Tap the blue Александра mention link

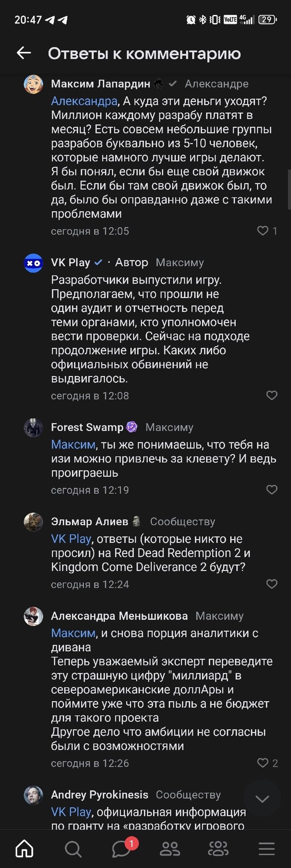84,101
